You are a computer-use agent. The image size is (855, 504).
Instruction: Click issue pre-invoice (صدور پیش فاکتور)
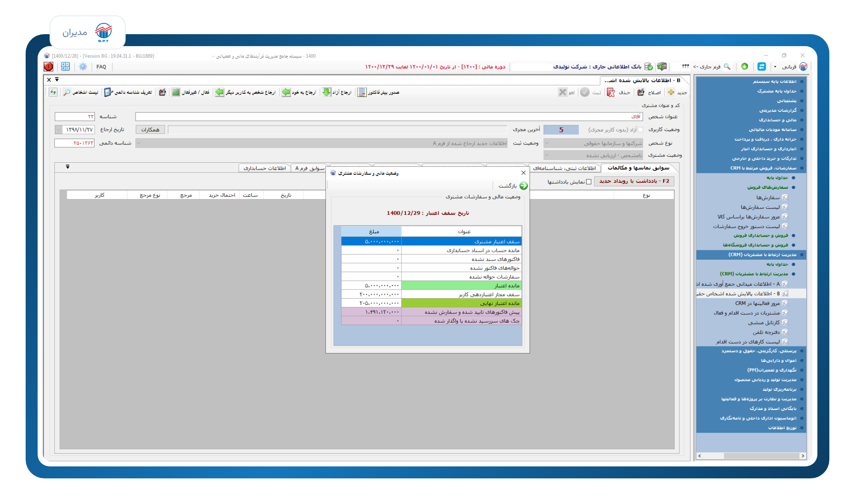click(378, 92)
